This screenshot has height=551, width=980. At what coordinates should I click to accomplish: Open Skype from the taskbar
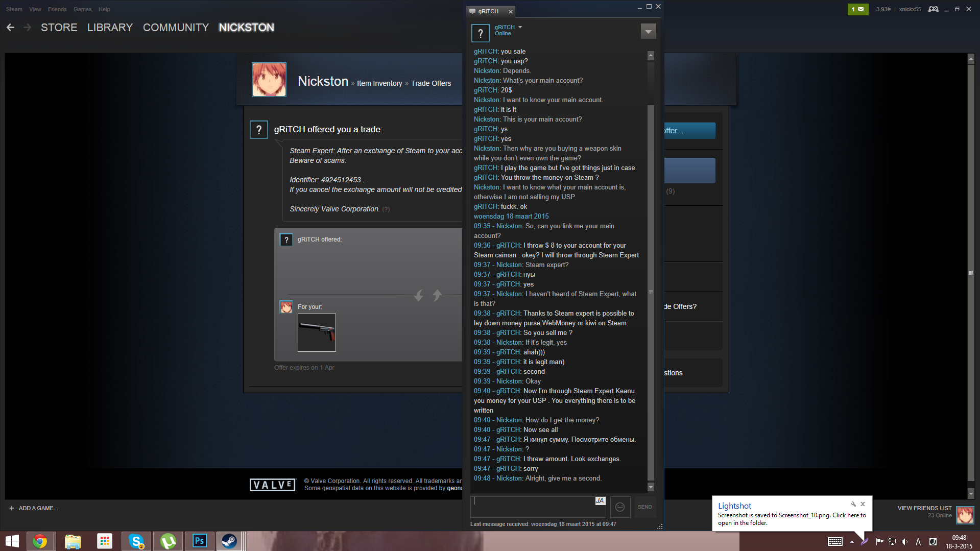(136, 541)
